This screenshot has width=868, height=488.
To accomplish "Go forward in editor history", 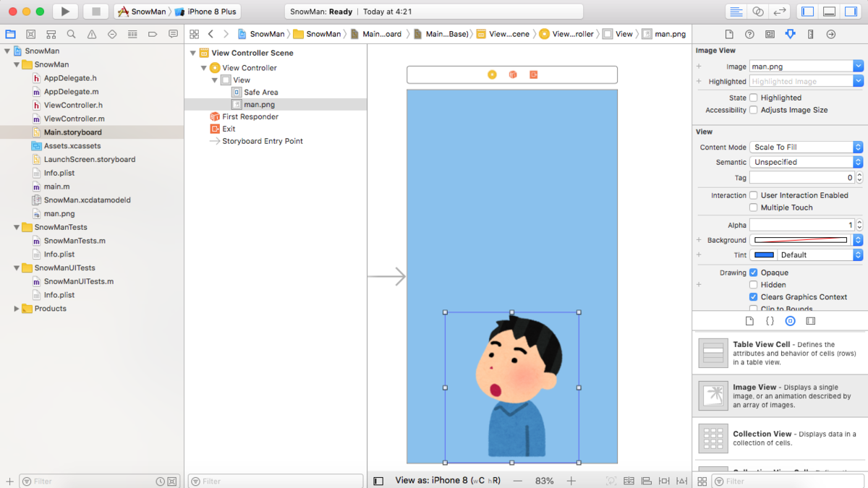I will click(226, 34).
